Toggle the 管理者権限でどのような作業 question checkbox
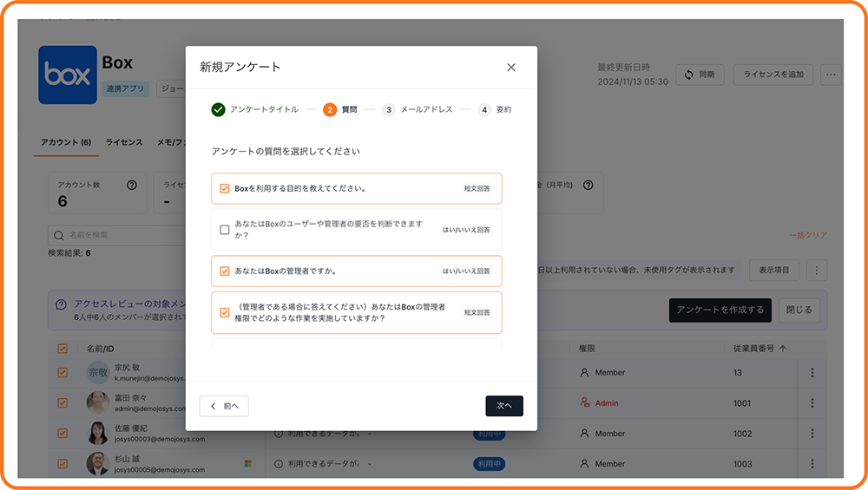Image resolution: width=868 pixels, height=490 pixels. [x=224, y=312]
